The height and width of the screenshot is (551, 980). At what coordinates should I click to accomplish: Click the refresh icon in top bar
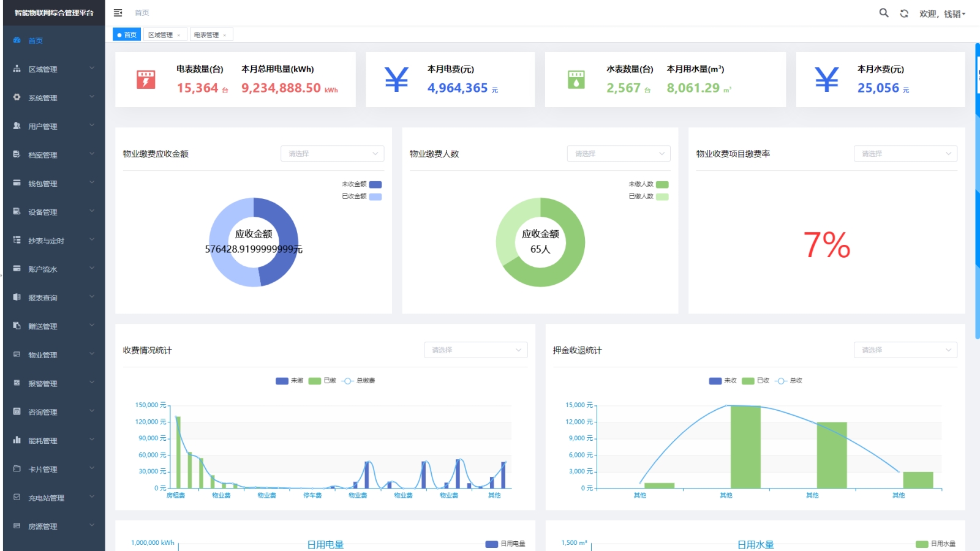(x=904, y=13)
